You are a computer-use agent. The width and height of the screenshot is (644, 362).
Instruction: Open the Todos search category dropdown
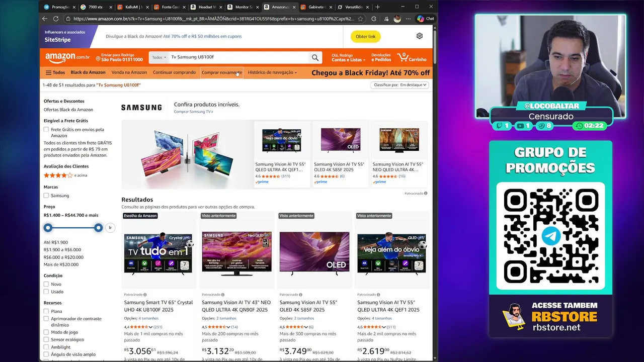(x=159, y=57)
